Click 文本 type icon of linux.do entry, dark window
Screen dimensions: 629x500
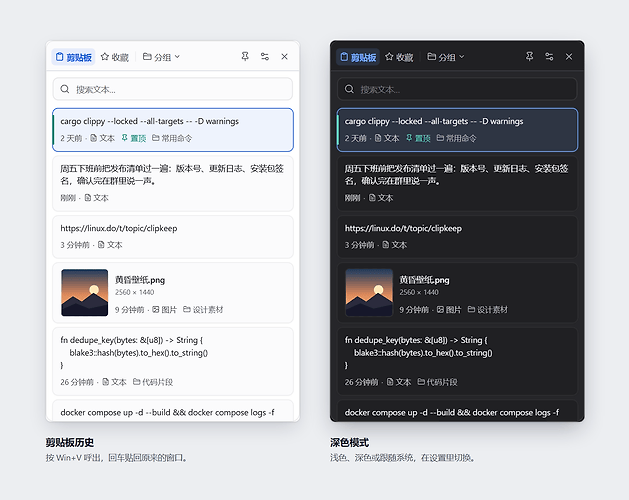386,244
